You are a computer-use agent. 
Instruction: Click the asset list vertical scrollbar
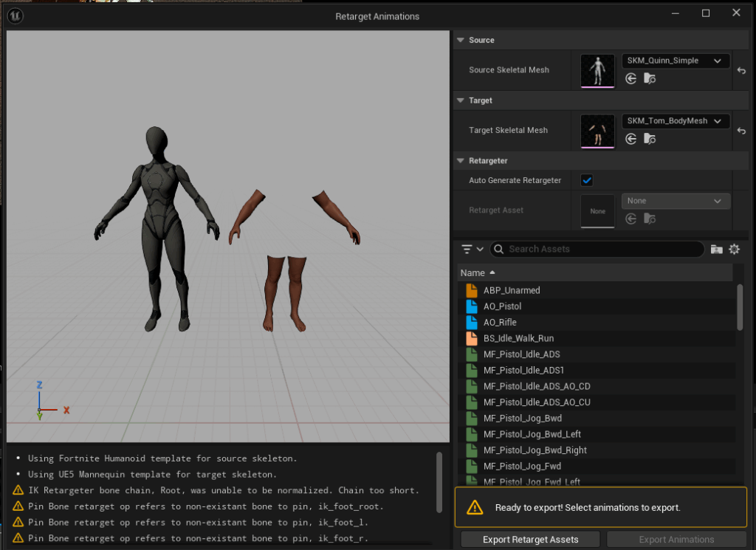[740, 308]
